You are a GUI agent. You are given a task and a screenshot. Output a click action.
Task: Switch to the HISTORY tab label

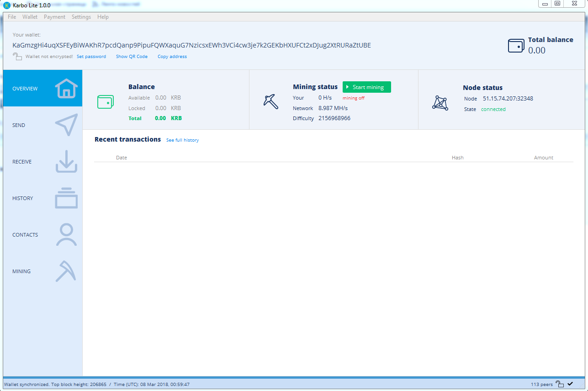23,198
